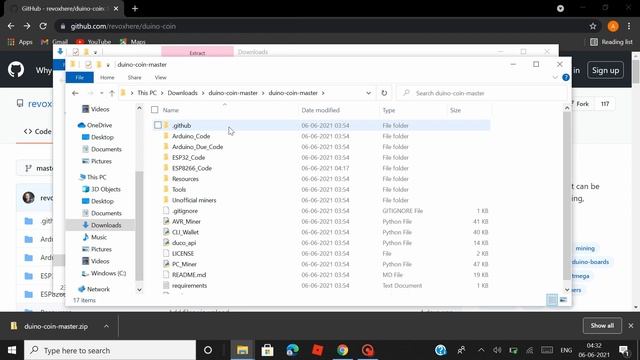
Task: Open the Windows Start menu
Action: click(x=12, y=350)
